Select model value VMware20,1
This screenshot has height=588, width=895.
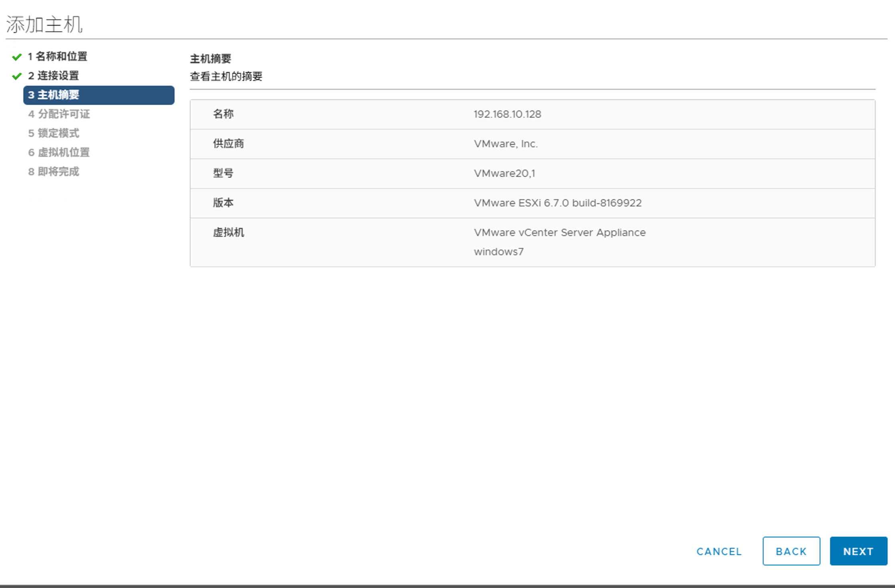(504, 173)
